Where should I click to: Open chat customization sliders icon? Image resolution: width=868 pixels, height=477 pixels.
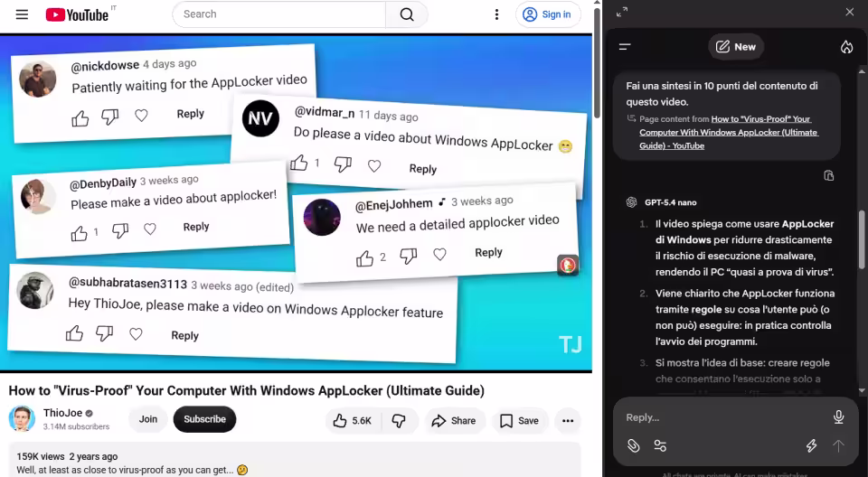[x=660, y=446]
